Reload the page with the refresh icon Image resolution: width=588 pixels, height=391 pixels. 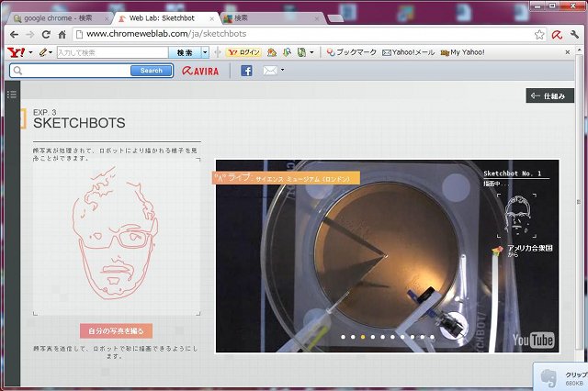pos(46,35)
